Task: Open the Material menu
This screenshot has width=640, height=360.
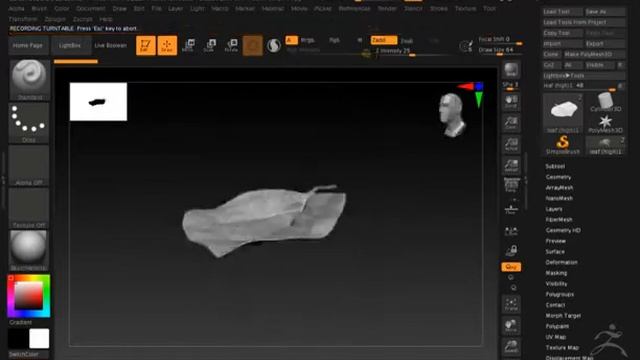Action: [x=273, y=9]
